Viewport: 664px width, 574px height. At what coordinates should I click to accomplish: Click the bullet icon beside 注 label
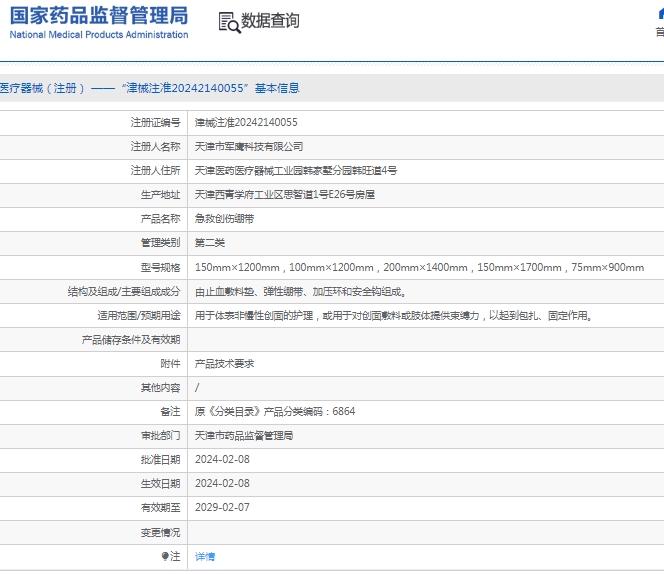point(165,556)
